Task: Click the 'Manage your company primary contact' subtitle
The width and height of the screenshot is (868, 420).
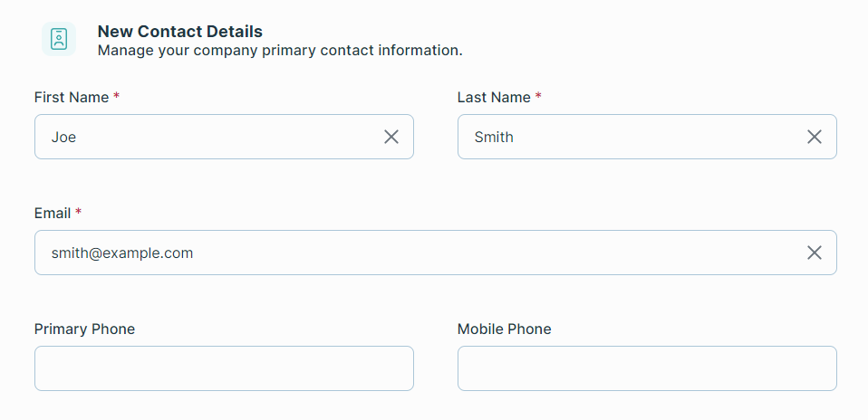Action: pos(280,51)
